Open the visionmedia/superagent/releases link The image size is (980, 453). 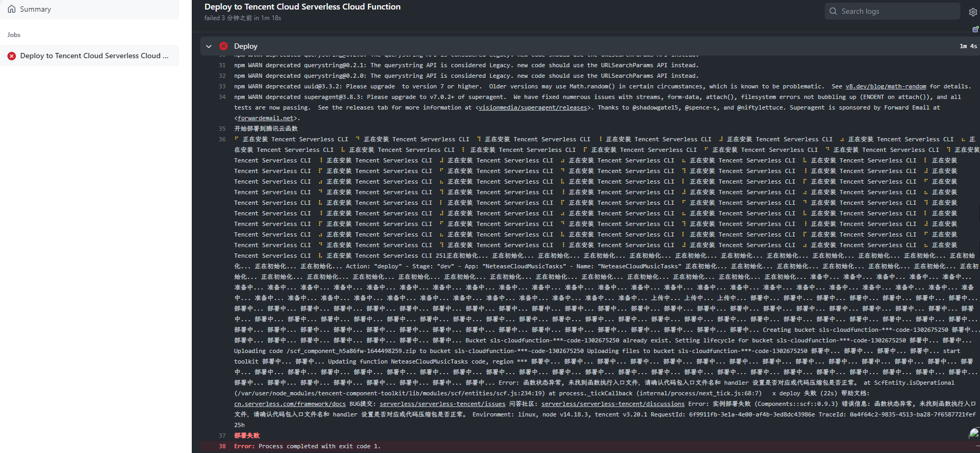point(533,107)
